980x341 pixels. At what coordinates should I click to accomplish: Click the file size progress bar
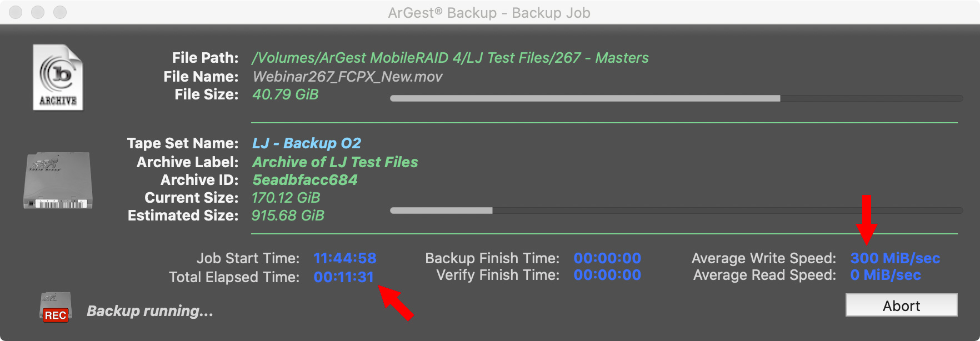tap(677, 98)
